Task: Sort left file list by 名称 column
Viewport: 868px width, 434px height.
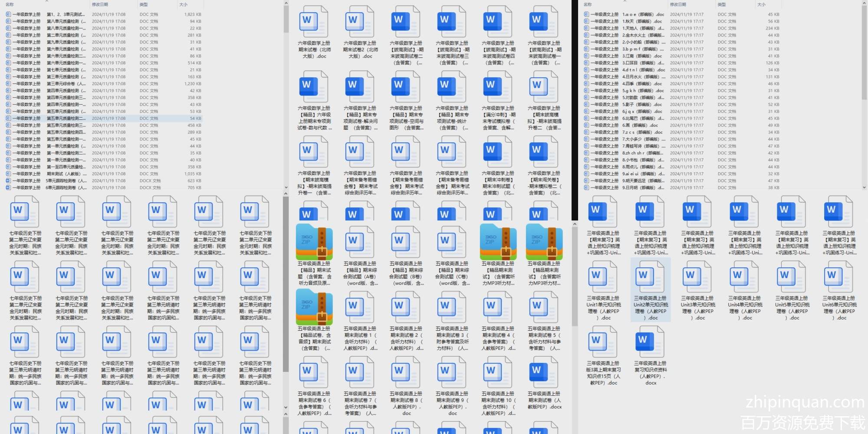Action: pyautogui.click(x=10, y=4)
